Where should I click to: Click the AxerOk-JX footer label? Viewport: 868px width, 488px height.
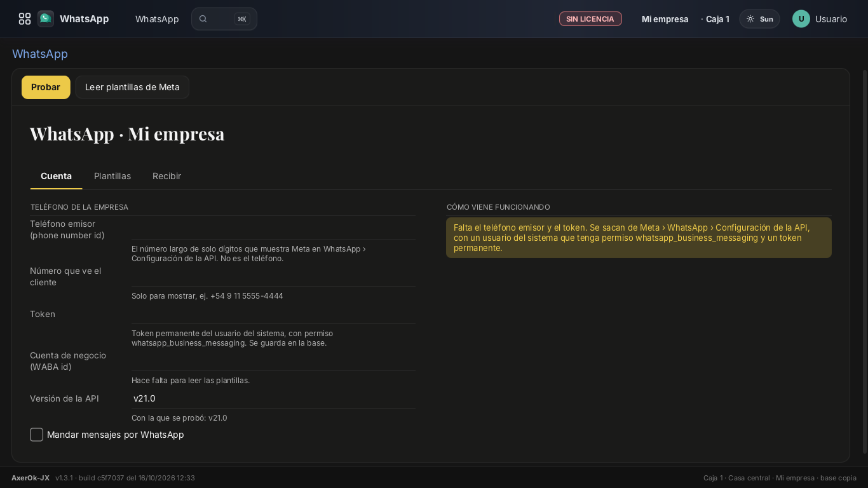(x=31, y=478)
